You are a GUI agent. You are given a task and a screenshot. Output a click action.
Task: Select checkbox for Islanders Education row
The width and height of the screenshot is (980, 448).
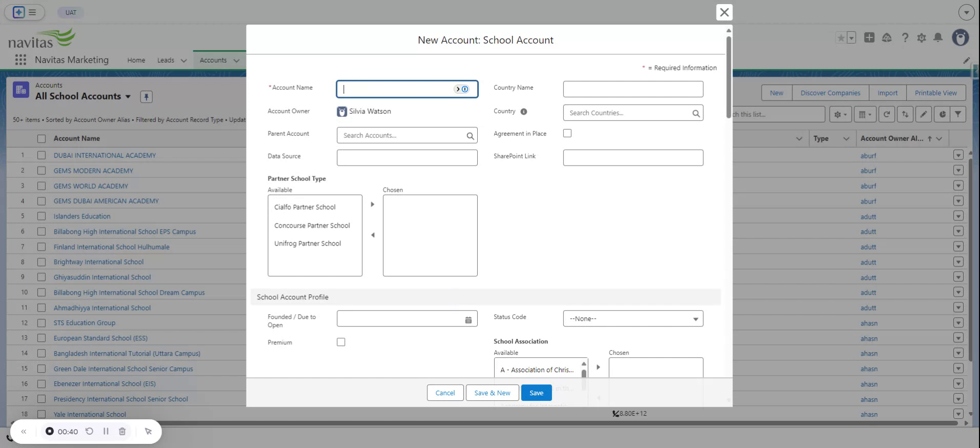[42, 216]
